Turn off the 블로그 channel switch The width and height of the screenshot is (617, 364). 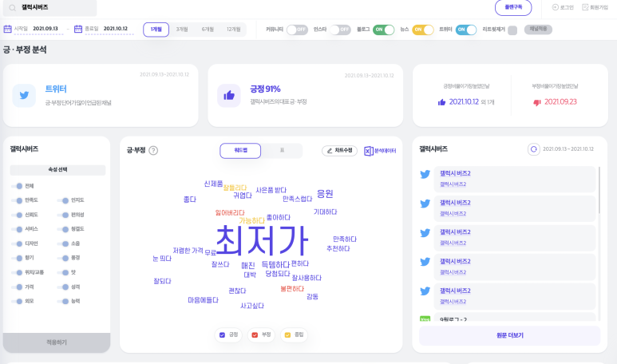384,30
